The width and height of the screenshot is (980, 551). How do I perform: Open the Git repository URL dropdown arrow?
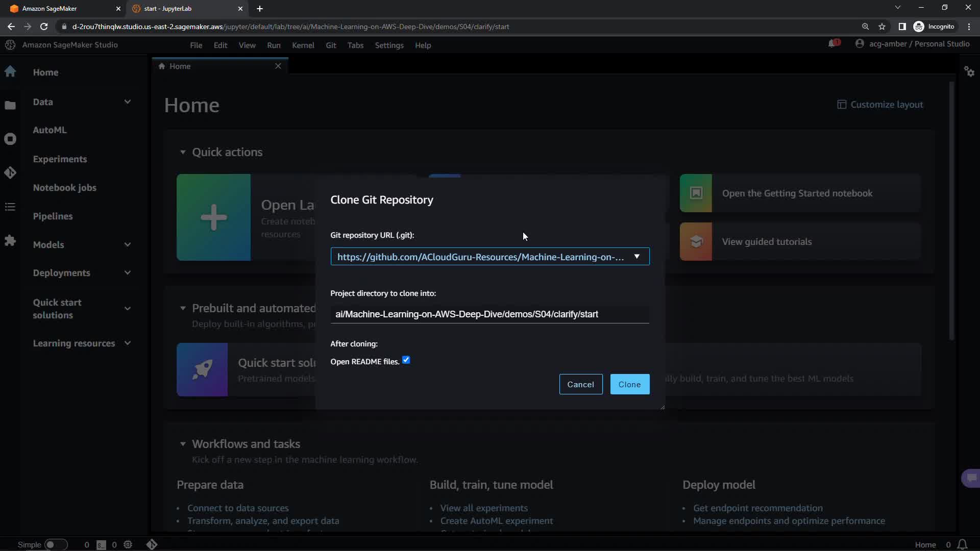[x=636, y=257]
